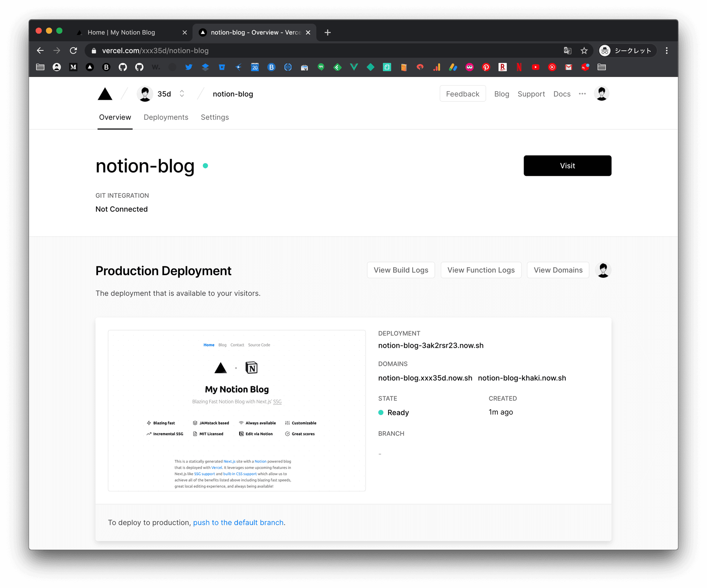Image resolution: width=707 pixels, height=588 pixels.
Task: Click the Visit button
Action: tap(567, 165)
